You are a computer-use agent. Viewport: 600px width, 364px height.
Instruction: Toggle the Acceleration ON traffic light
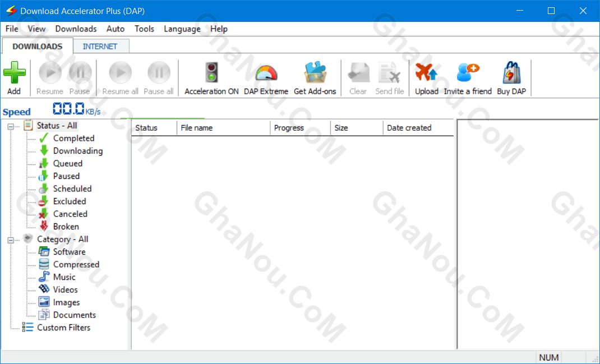tap(211, 73)
